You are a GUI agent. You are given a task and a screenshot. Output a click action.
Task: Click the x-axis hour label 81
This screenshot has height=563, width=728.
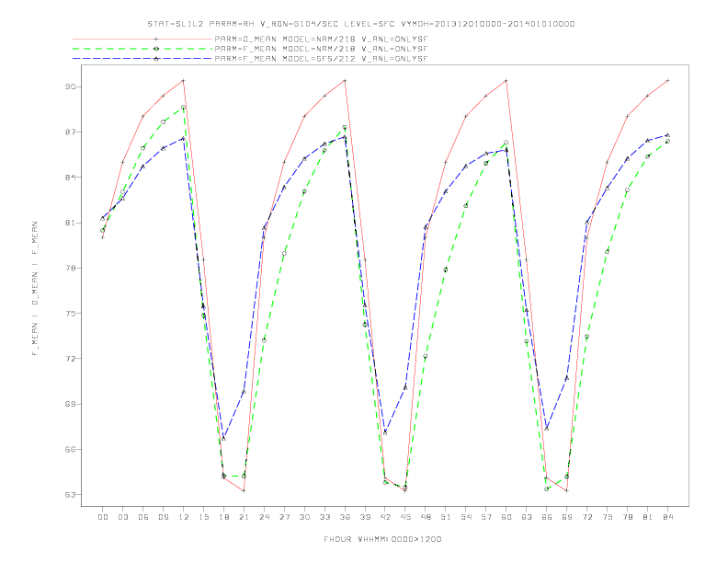click(648, 517)
